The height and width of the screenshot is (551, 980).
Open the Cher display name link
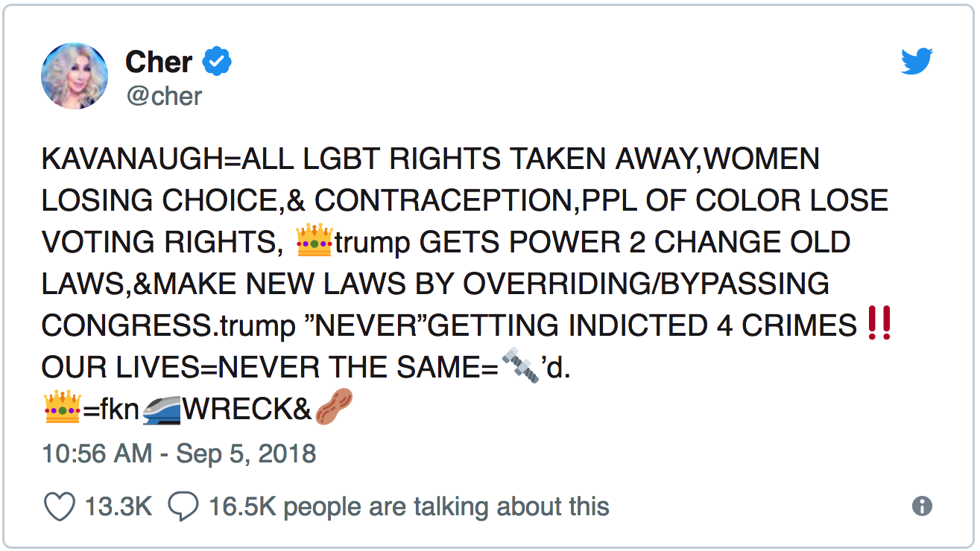pos(159,63)
